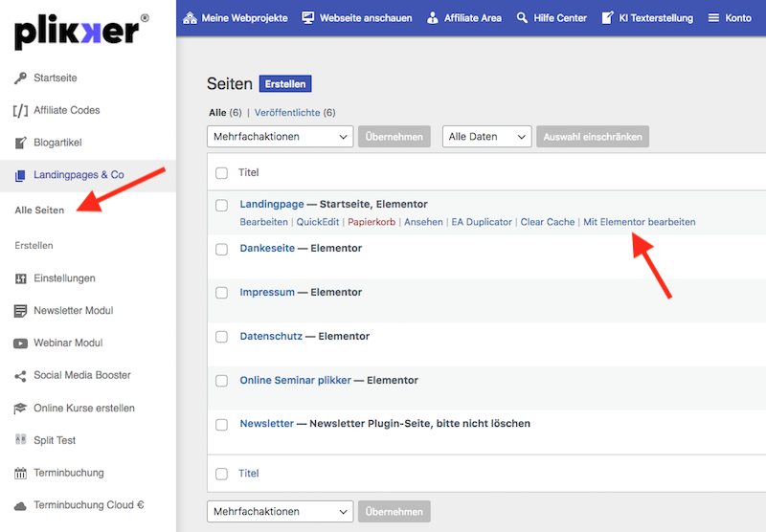
Task: Click the Webinar Modul play icon
Action: (20, 344)
